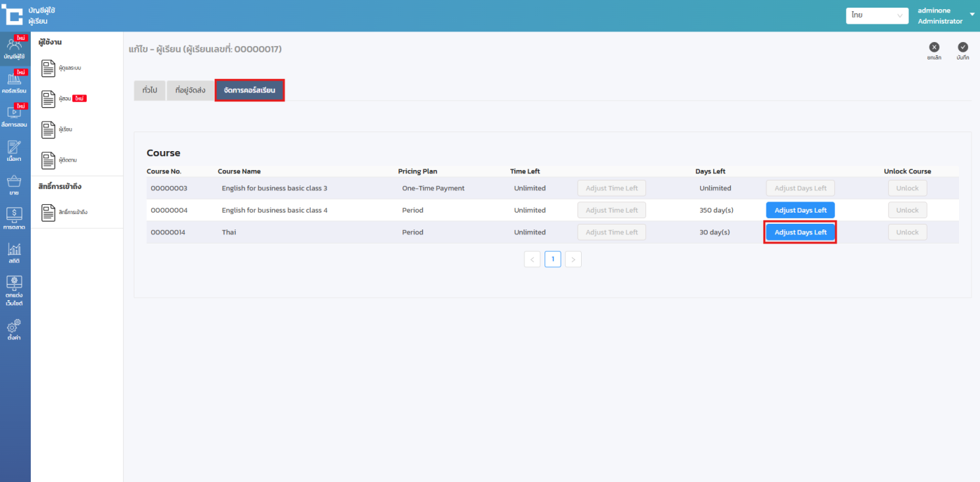980x482 pixels.
Task: Open the ตั้งค่า (settings) gear icon
Action: point(14,329)
